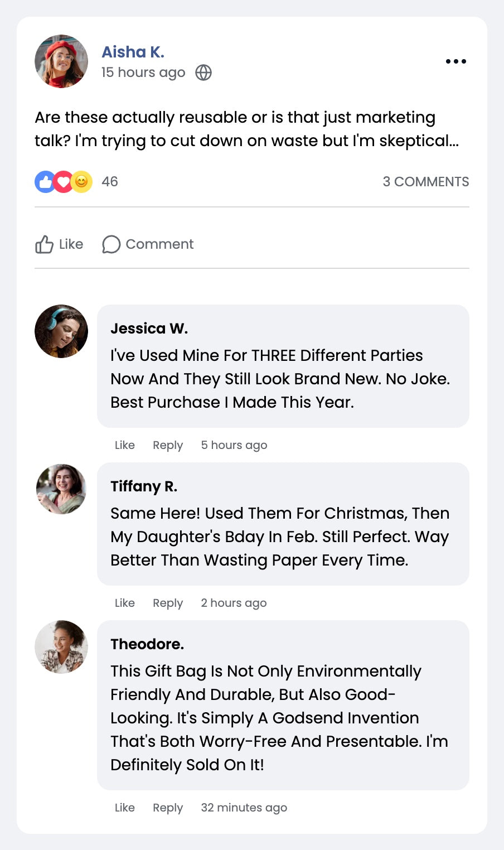Image resolution: width=504 pixels, height=850 pixels.
Task: View the 46 reactions count
Action: 110,182
